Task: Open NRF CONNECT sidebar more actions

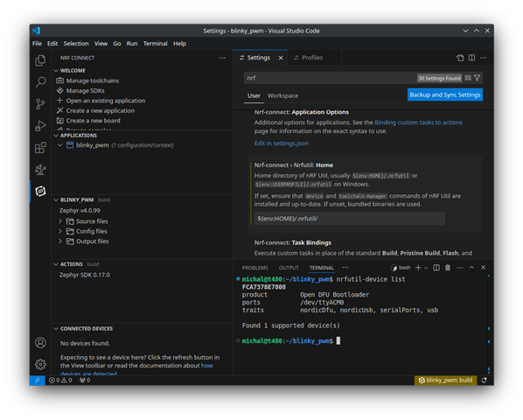Action: point(222,58)
